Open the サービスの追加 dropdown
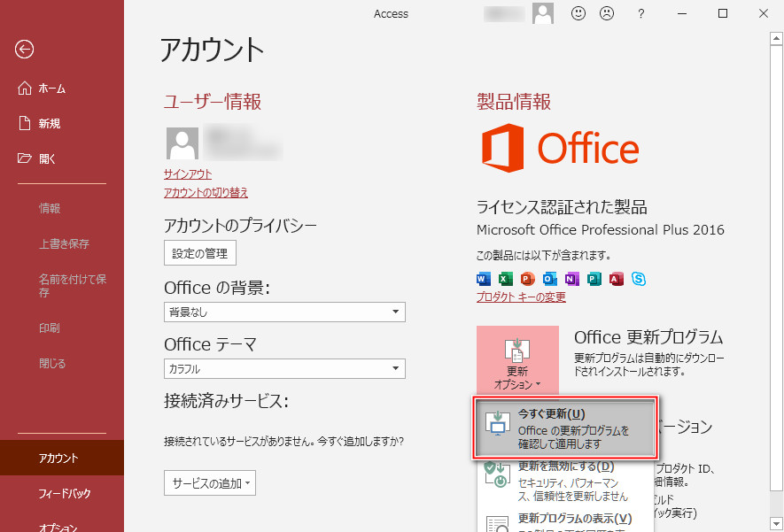The width and height of the screenshot is (784, 532). coord(209,483)
